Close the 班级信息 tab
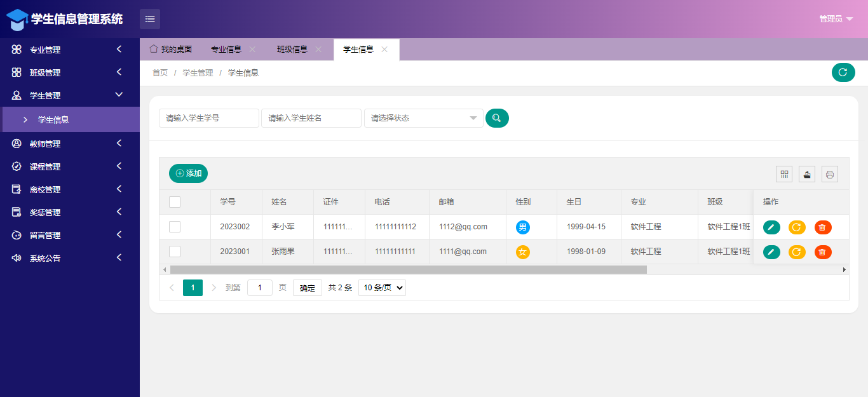 pos(318,50)
